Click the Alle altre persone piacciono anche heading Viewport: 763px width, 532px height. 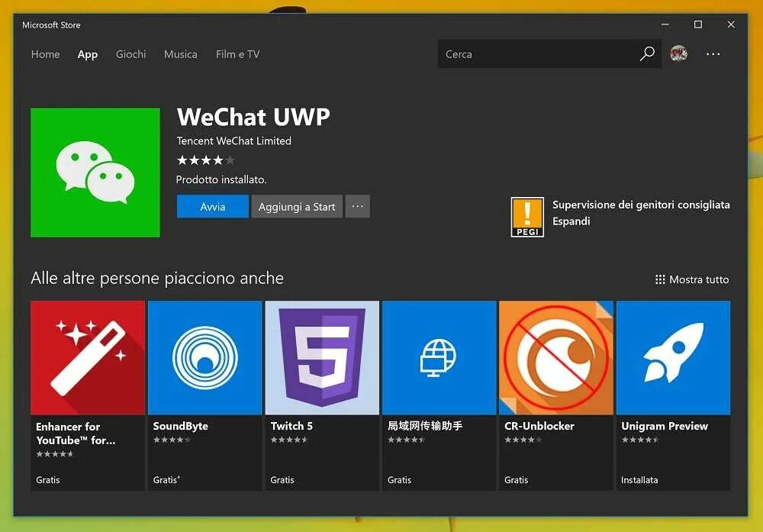(157, 279)
